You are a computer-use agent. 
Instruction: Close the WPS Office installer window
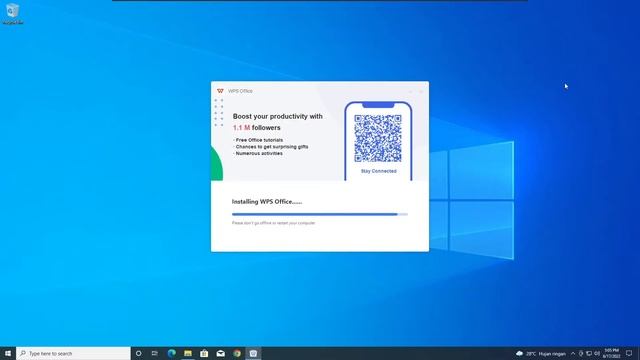pos(421,91)
